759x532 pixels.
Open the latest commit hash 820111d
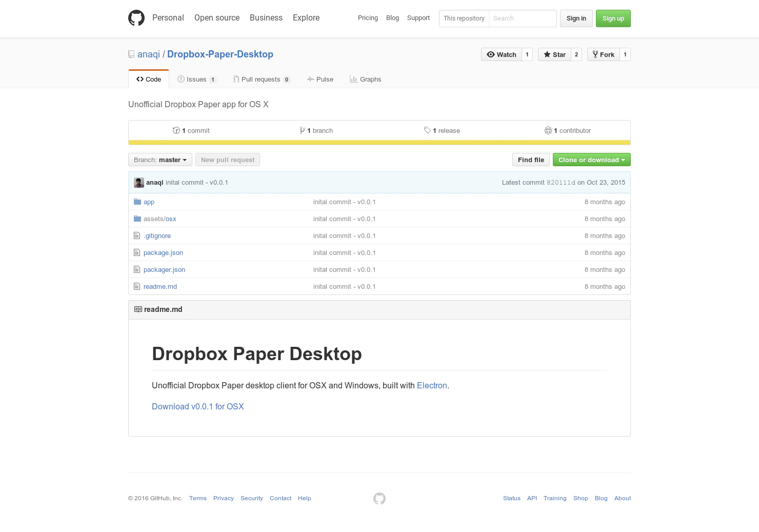[561, 183]
